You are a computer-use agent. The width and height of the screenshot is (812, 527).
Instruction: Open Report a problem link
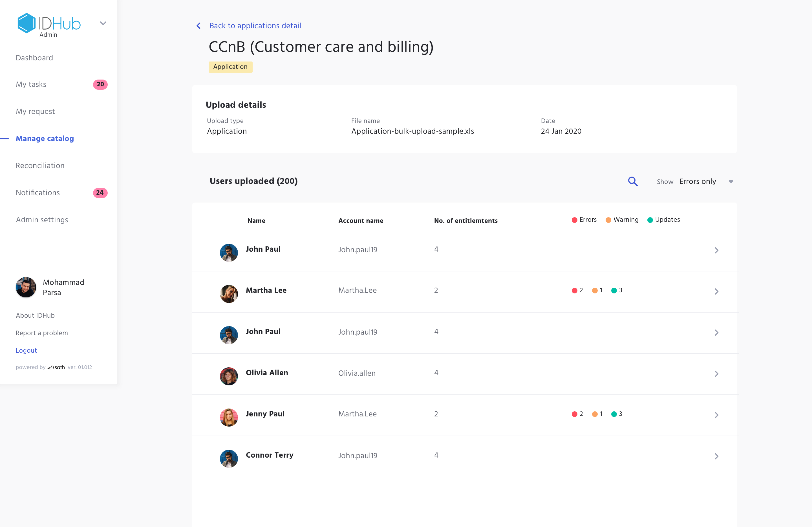42,333
